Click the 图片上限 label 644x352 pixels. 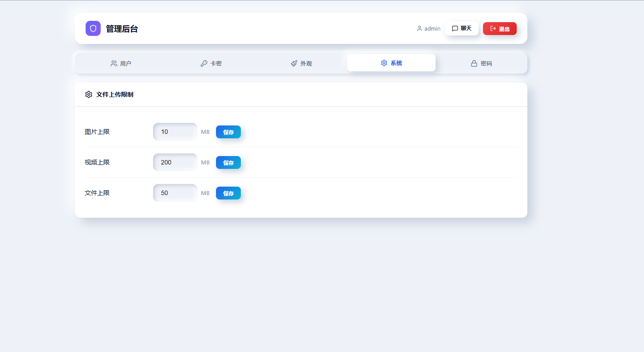pyautogui.click(x=97, y=132)
